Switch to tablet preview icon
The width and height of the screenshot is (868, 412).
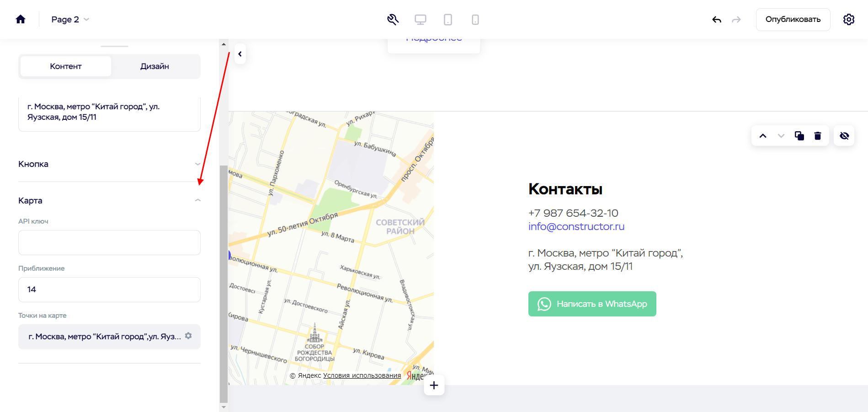[447, 19]
